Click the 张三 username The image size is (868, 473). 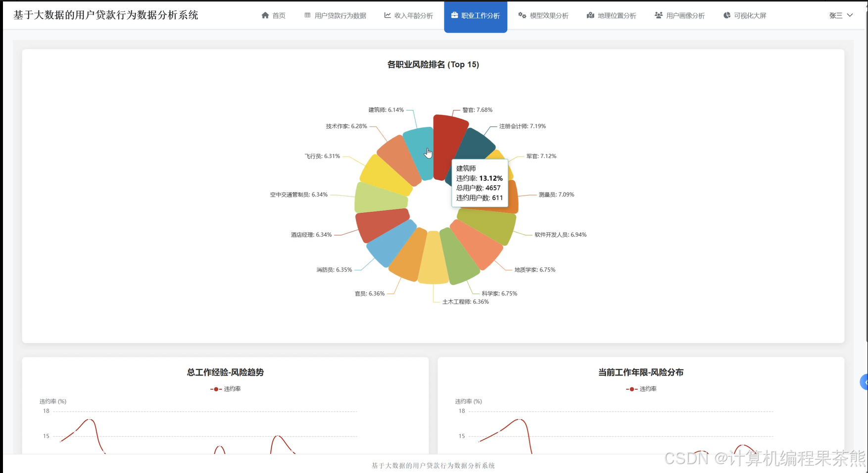point(836,16)
